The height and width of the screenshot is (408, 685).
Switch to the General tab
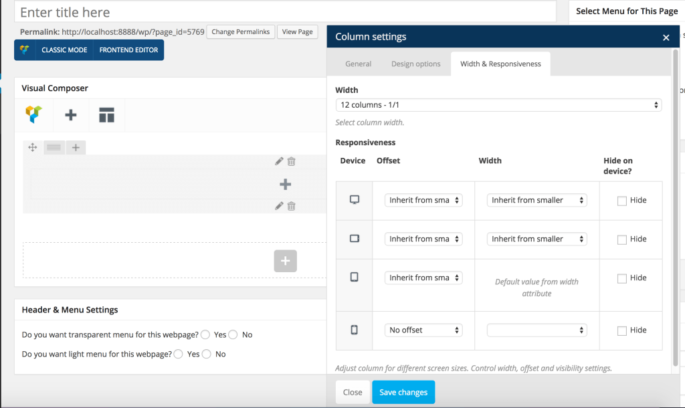tap(358, 64)
